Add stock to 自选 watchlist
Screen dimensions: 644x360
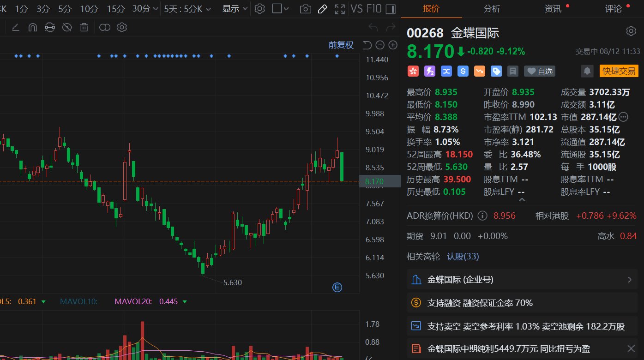540,71
